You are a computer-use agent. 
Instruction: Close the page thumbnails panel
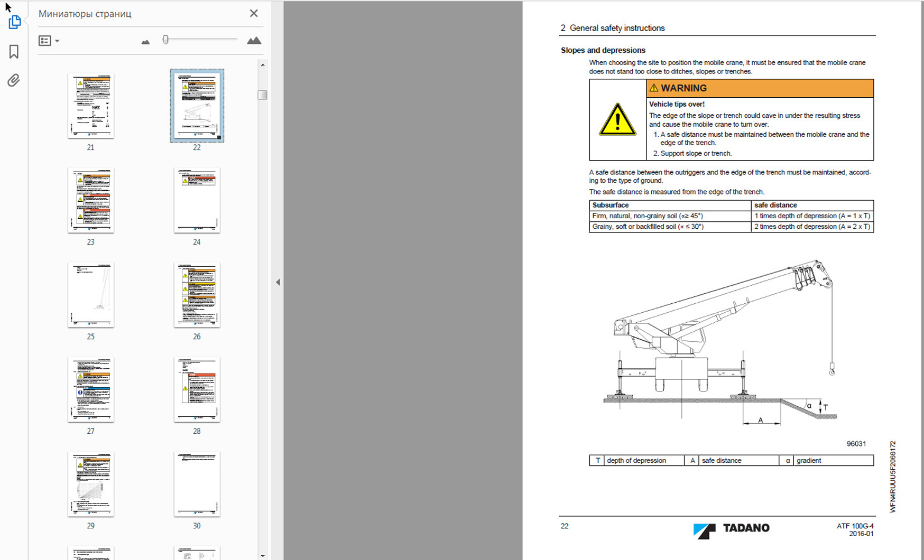[x=254, y=13]
